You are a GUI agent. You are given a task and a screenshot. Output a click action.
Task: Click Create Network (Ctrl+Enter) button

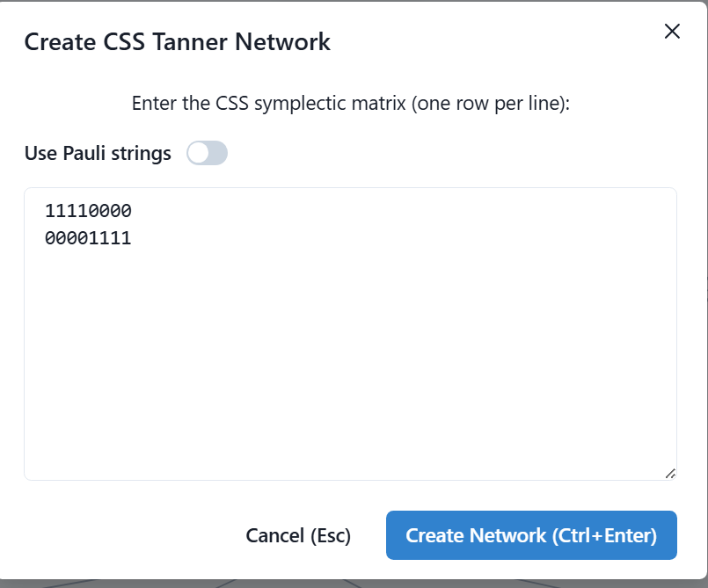(x=531, y=535)
